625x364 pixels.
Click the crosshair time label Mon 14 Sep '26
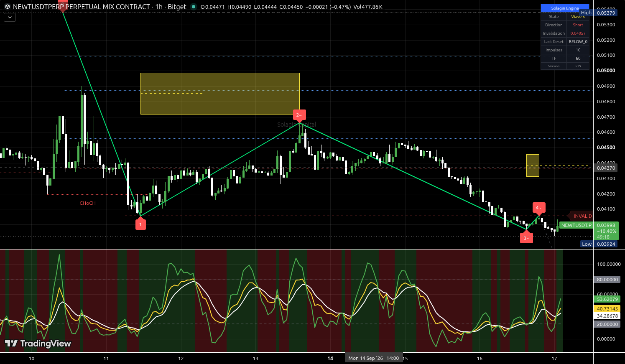pyautogui.click(x=374, y=358)
